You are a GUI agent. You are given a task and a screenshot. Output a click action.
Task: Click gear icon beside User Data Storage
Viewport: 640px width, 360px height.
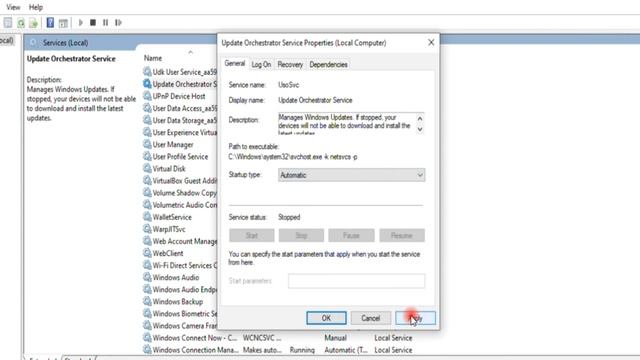tap(147, 120)
